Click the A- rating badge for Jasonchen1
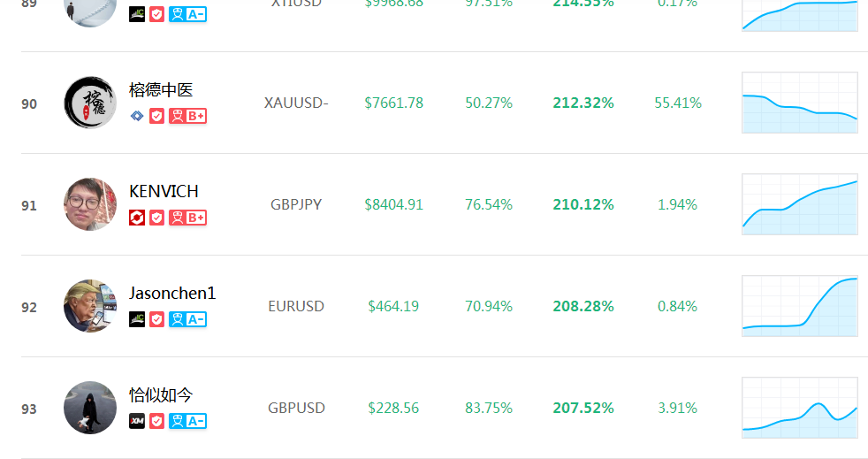 pyautogui.click(x=187, y=319)
